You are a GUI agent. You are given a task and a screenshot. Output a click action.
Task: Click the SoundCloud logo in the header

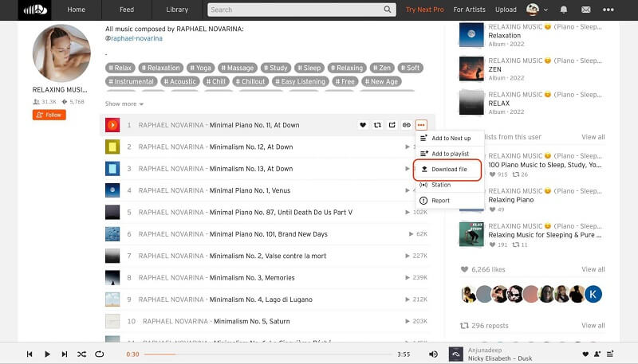click(x=34, y=10)
